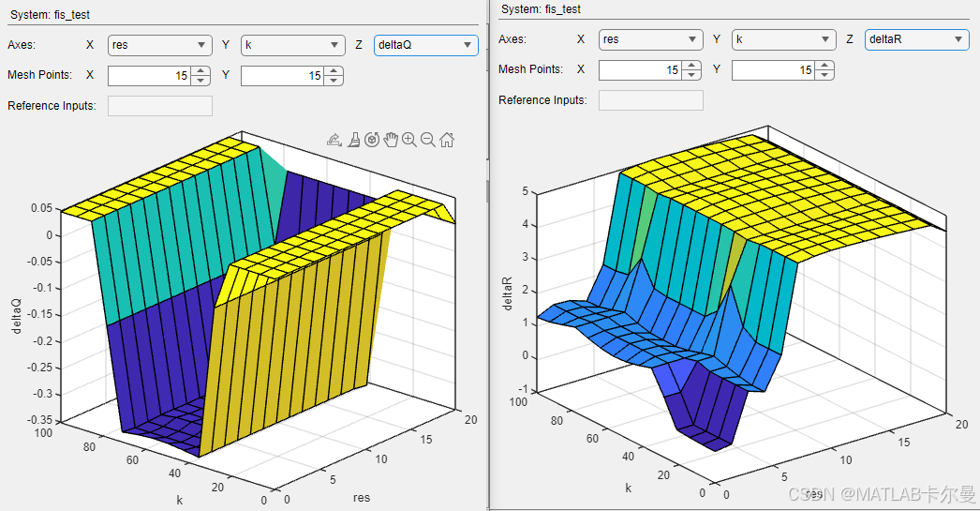Open Y axis dropdown in deltaQ panel
This screenshot has width=980, height=511.
click(x=293, y=45)
